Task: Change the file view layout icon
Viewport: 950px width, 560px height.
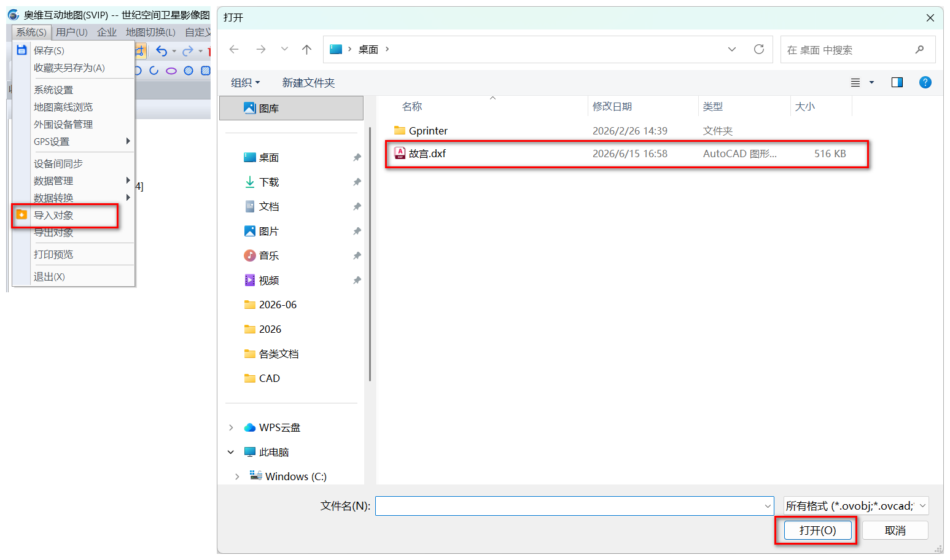Action: coord(855,82)
